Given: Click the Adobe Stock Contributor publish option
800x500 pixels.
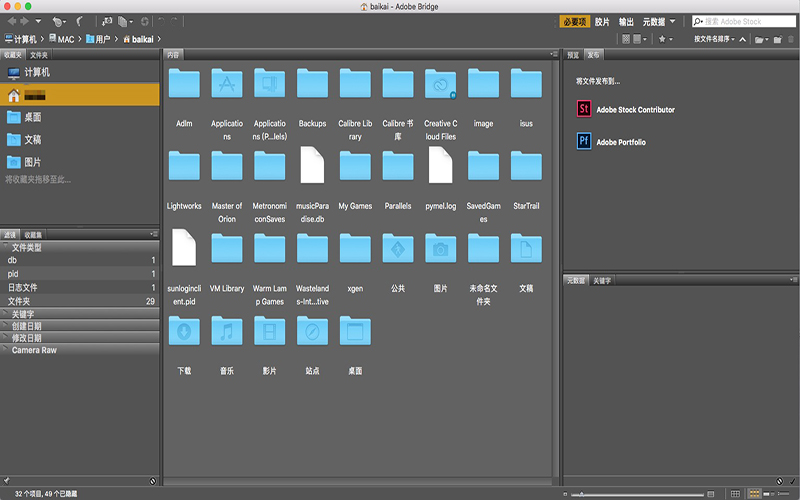Looking at the screenshot, I should pos(626,109).
